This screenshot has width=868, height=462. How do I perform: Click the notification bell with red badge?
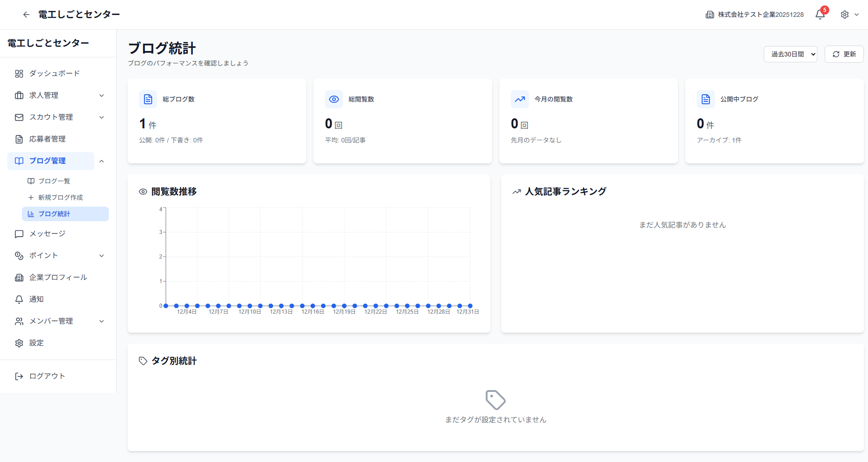coord(819,14)
